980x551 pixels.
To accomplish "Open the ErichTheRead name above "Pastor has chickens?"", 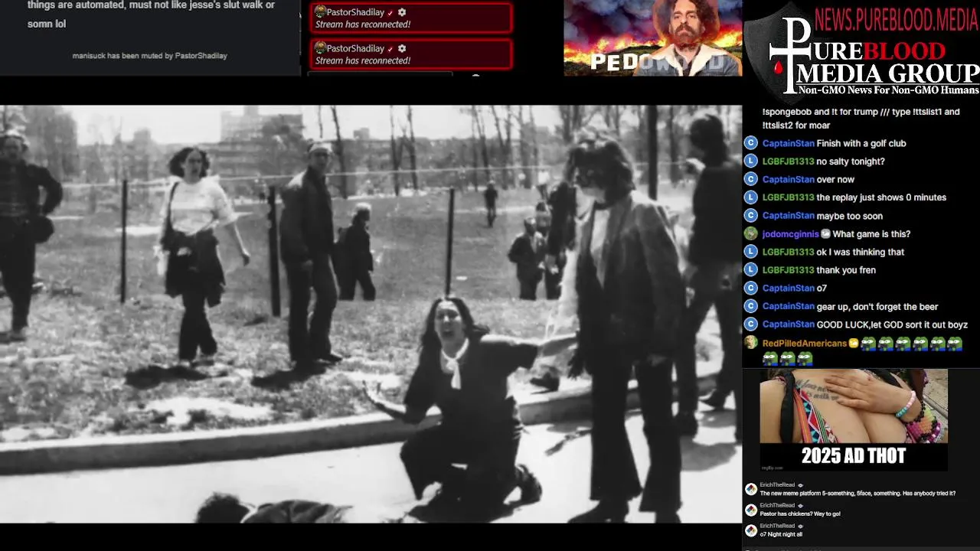I will click(x=777, y=506).
